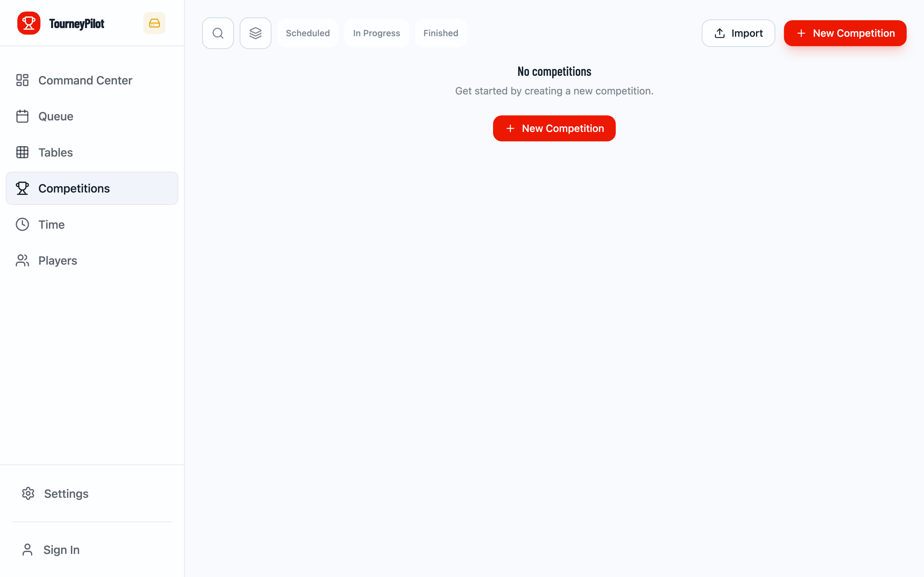Click the top-right New Competition button
The height and width of the screenshot is (577, 924).
coord(845,33)
